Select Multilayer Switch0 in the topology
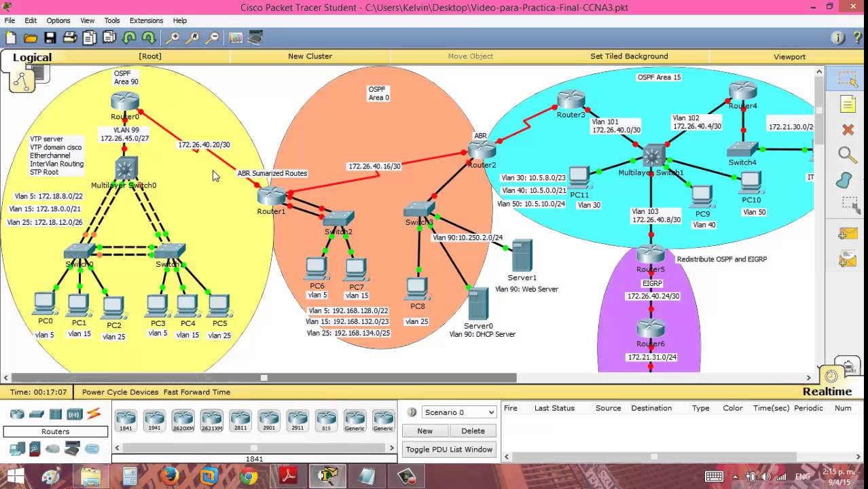 [x=126, y=168]
